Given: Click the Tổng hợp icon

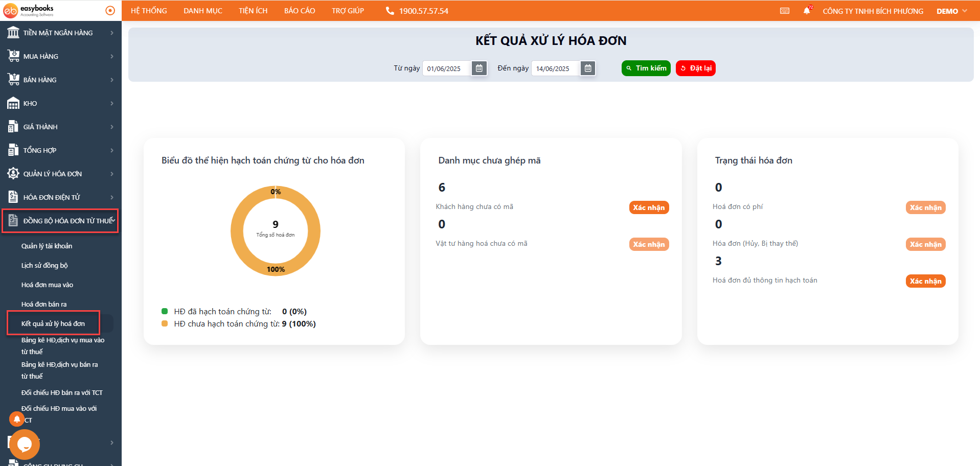Looking at the screenshot, I should tap(13, 150).
